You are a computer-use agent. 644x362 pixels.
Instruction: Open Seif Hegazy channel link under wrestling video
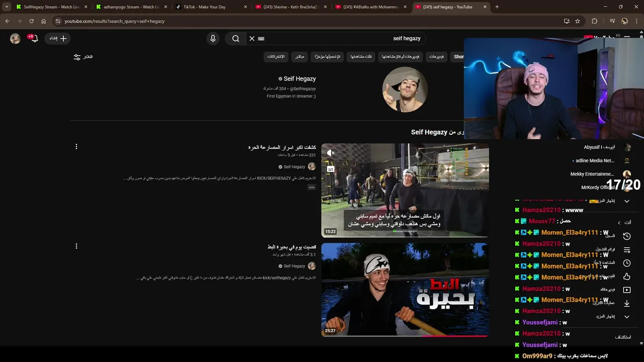tap(294, 167)
